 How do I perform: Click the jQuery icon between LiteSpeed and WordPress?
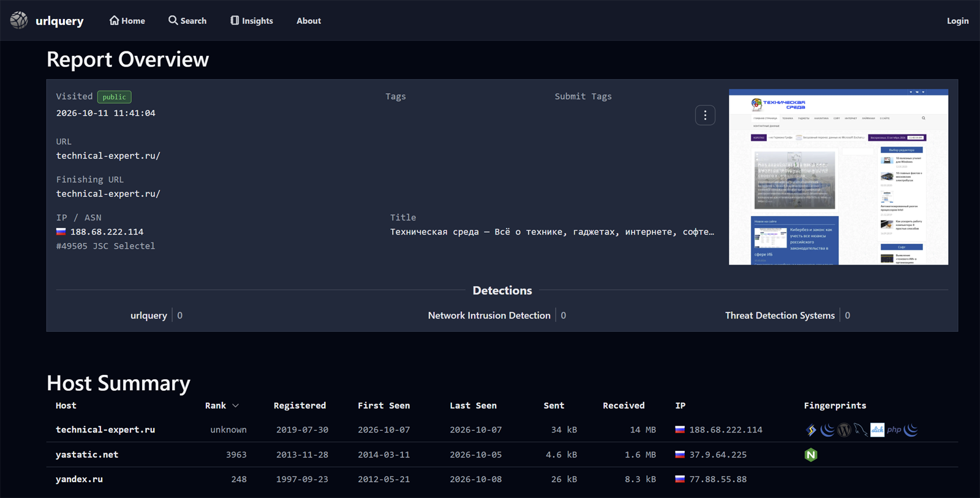coord(827,430)
